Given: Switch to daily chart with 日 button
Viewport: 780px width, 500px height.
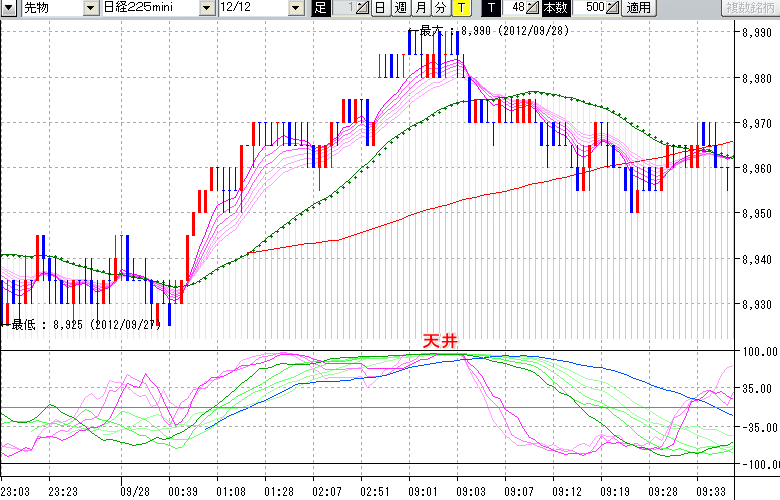Looking at the screenshot, I should (x=380, y=8).
